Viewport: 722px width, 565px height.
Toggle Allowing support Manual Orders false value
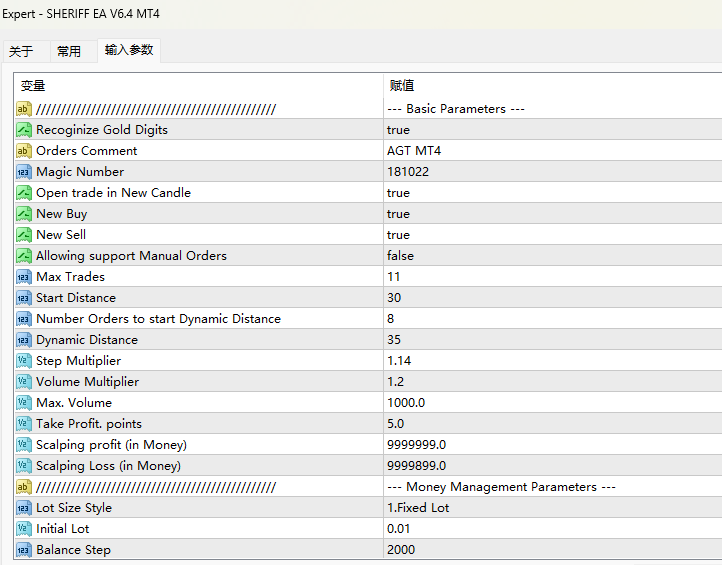(400, 256)
